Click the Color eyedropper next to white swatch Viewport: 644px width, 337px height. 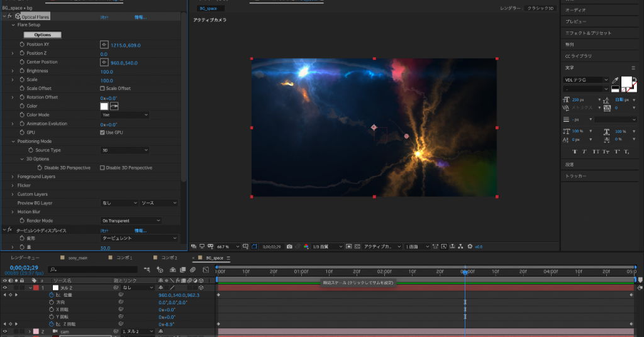coord(114,106)
